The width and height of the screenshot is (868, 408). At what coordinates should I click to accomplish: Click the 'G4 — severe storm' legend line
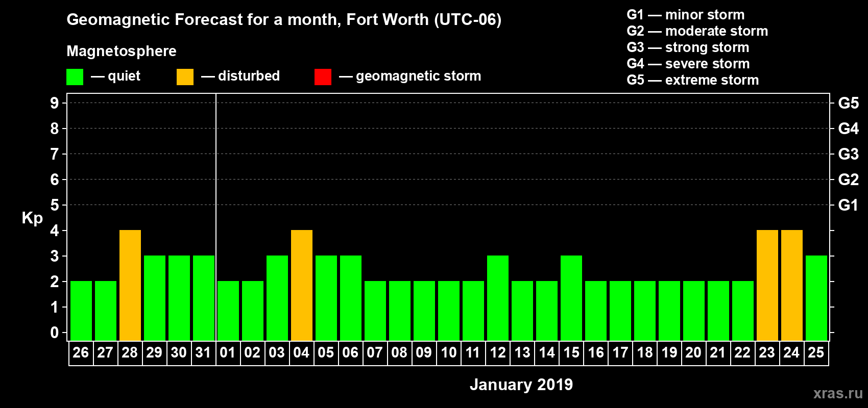point(688,64)
